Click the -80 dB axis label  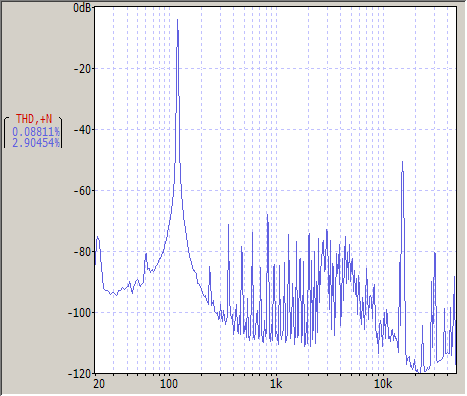click(x=82, y=252)
